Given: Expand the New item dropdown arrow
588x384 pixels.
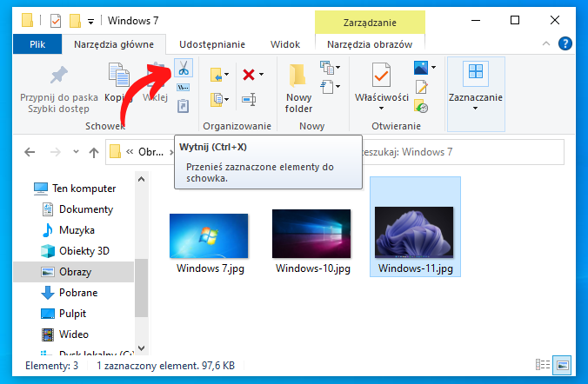Looking at the screenshot, I should (337, 67).
